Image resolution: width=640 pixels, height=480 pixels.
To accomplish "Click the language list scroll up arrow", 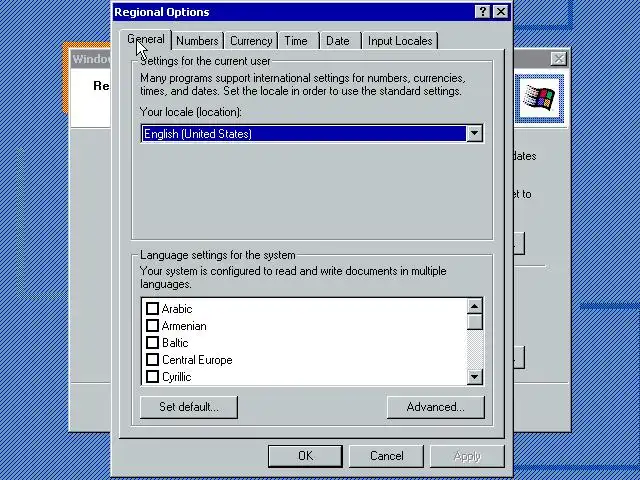I will pos(474,306).
